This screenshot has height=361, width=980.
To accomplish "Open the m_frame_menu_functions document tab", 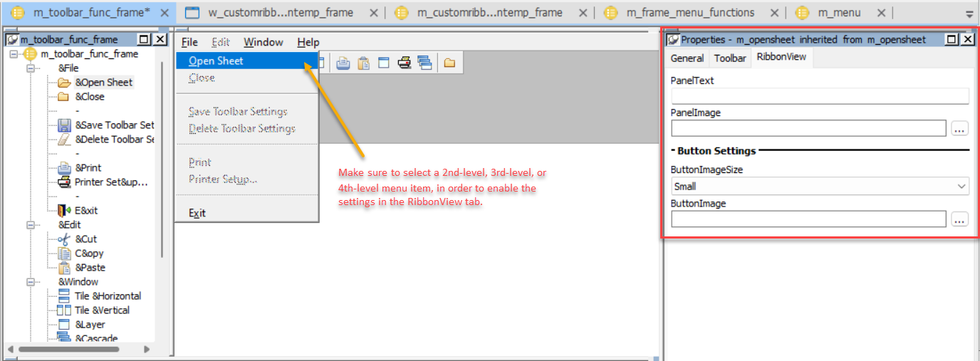I will (x=689, y=13).
